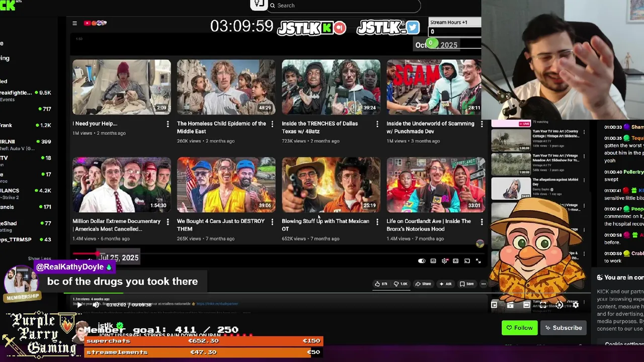644x362 pixels.
Task: Open options for 'allegations against Mohini Dey' video
Action: 584,180
